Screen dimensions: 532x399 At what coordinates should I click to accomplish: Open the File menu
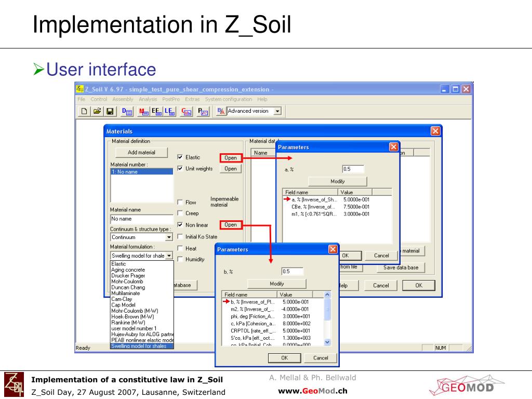pyautogui.click(x=82, y=99)
